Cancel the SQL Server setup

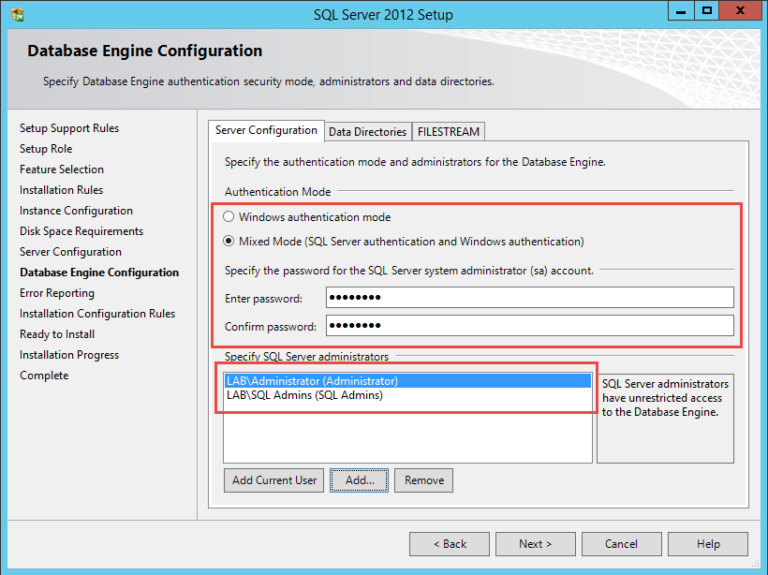point(621,544)
